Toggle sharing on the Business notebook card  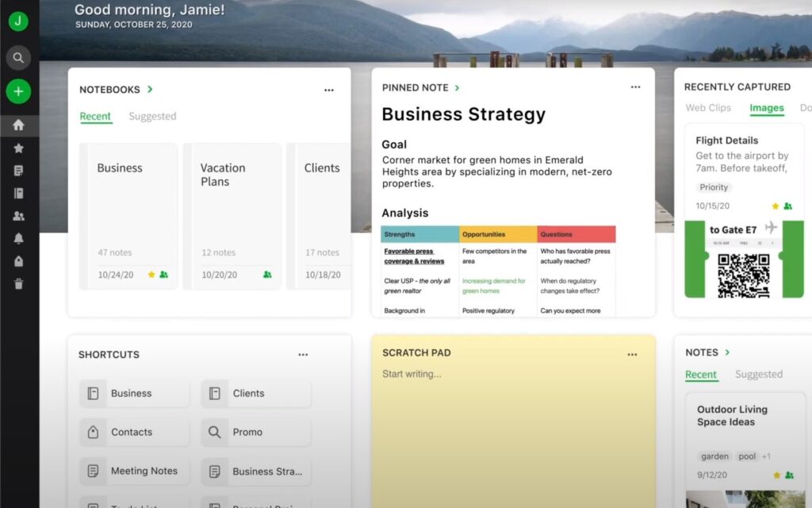point(164,274)
